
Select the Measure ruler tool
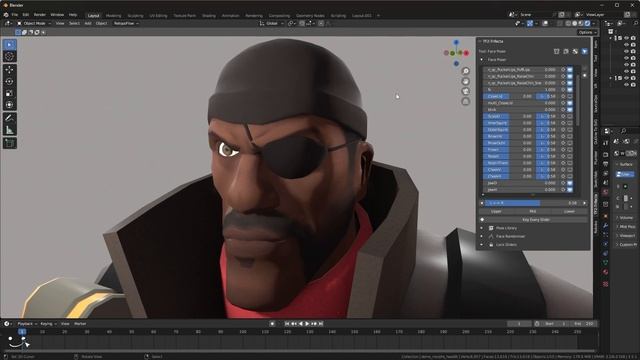[x=10, y=130]
